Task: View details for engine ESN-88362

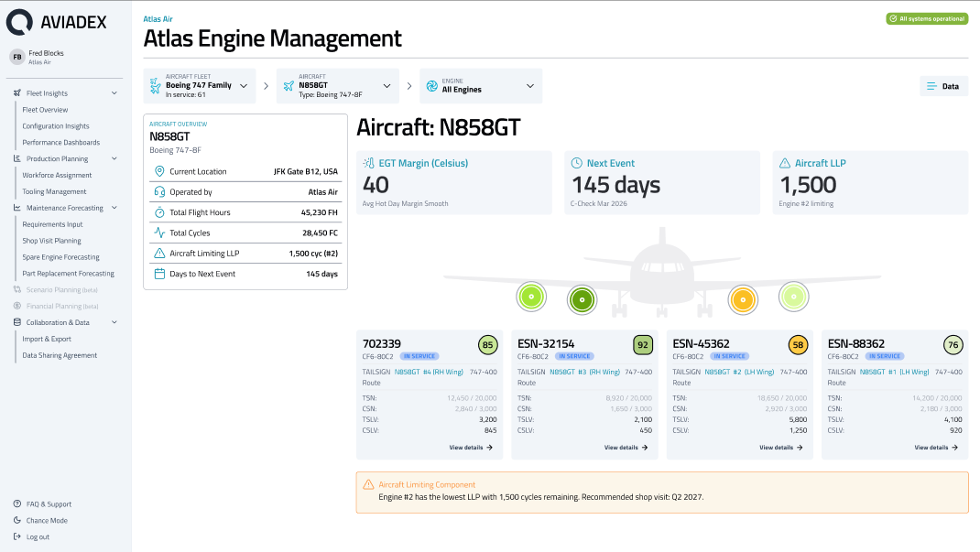Action: pyautogui.click(x=933, y=448)
